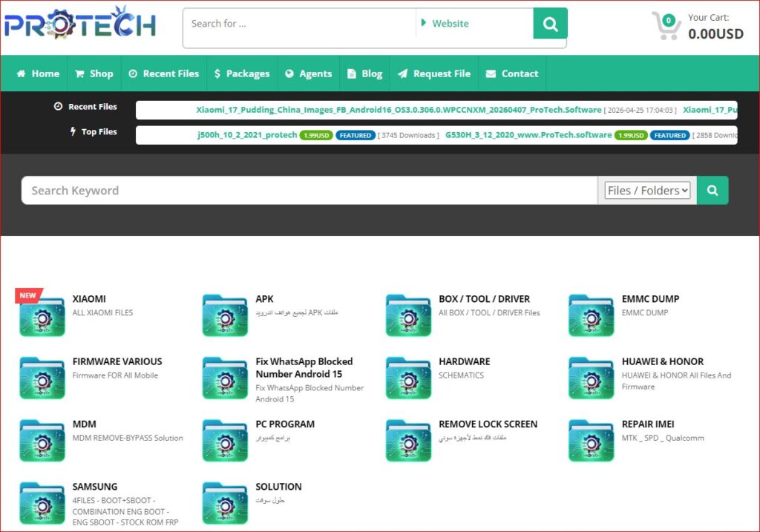Image resolution: width=760 pixels, height=532 pixels.
Task: Click the 'All BOX / TOOL / DRIVER Files' description
Action: tap(489, 312)
